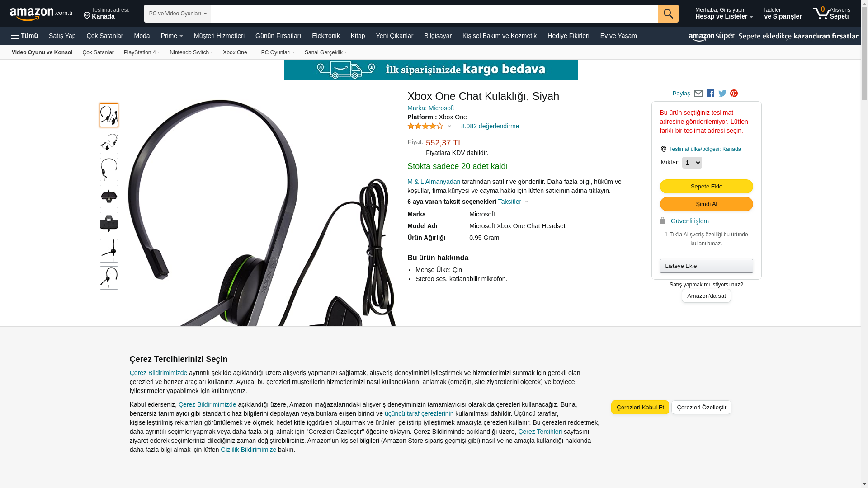Share the product on Pinterest icon
Screen dimensions: 868x488
(x=734, y=94)
